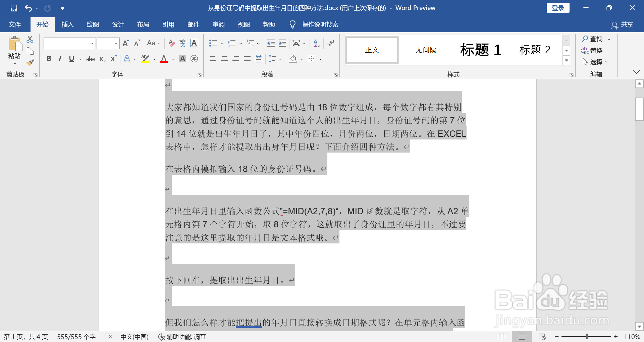Decrease font size with the A-down icon
Viewport: 644px width, 342px height.
(137, 43)
